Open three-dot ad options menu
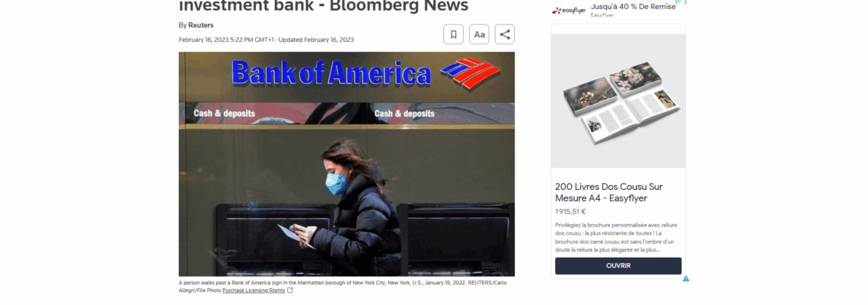The height and width of the screenshot is (305, 868). click(685, 2)
